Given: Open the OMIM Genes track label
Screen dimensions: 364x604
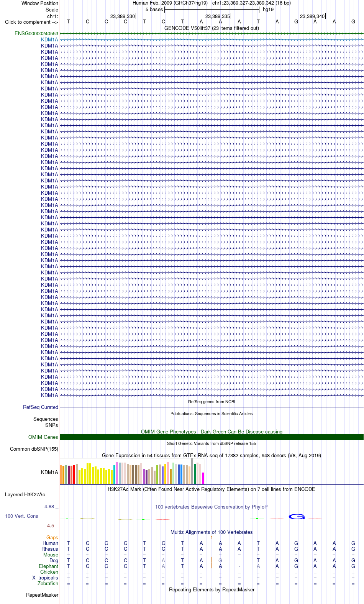Looking at the screenshot, I should (x=43, y=437).
